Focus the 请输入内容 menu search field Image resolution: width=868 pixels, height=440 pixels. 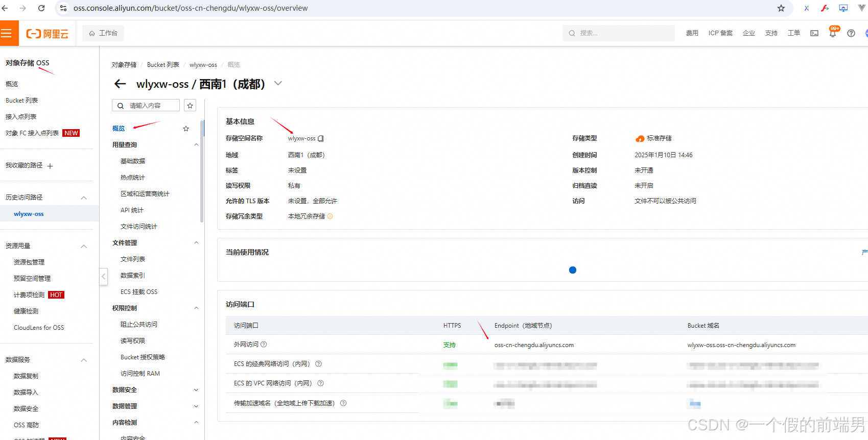tap(146, 106)
